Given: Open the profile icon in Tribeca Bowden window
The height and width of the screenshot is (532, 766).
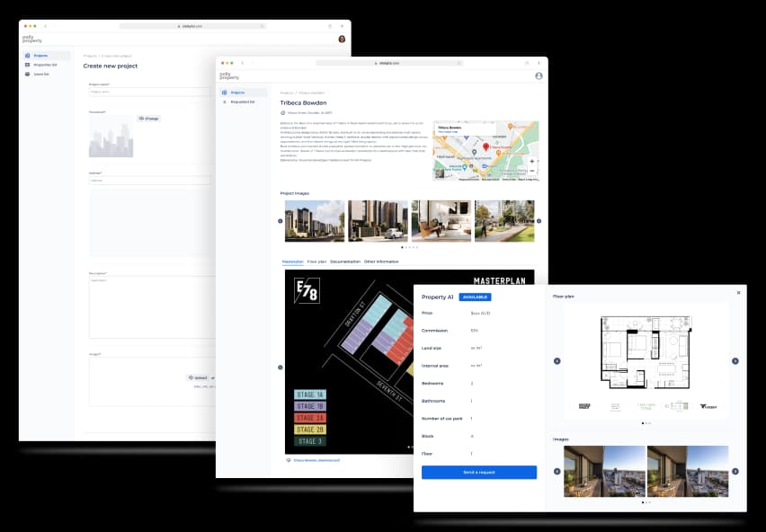Looking at the screenshot, I should [539, 75].
